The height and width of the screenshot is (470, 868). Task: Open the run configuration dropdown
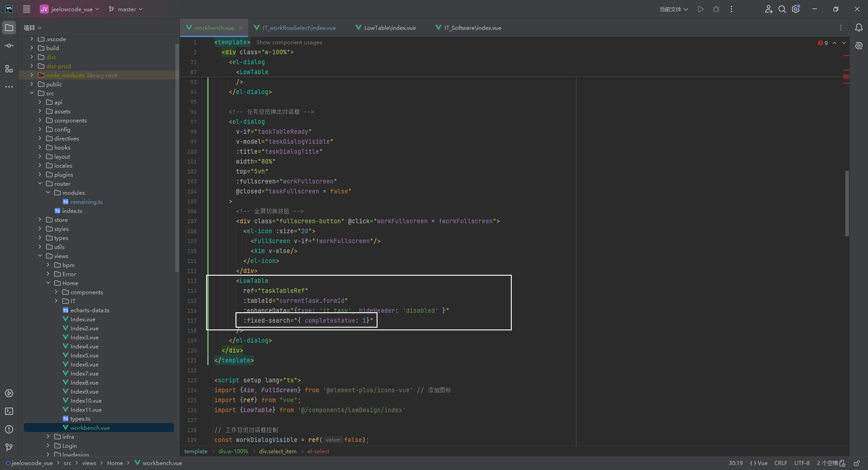coord(674,9)
